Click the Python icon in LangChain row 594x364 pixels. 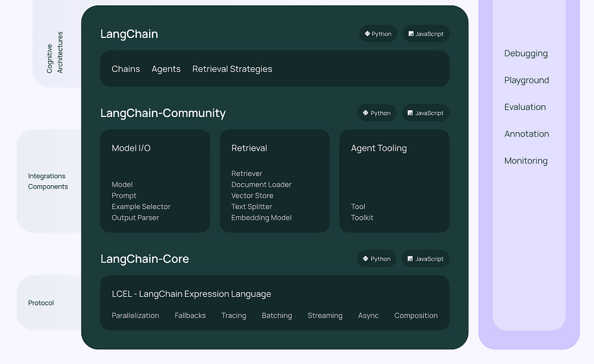(367, 34)
